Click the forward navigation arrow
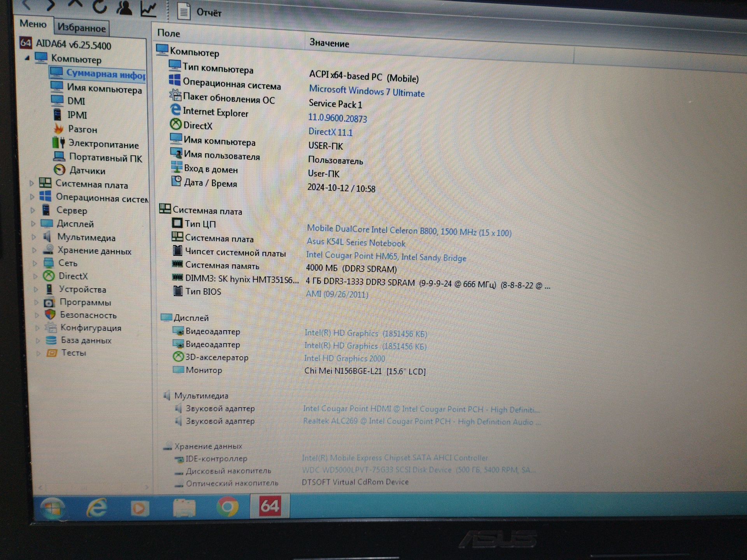Viewport: 747px width, 560px height. click(51, 5)
